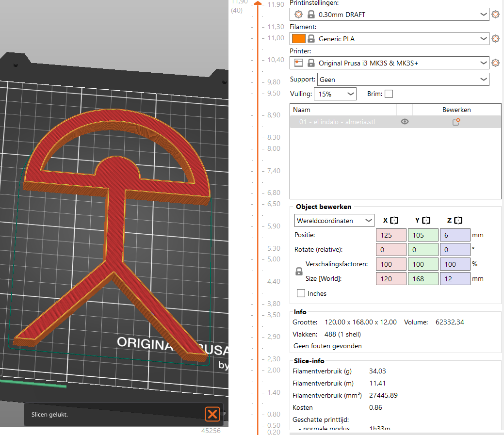Open the Generic PLA filament dropdown

pyautogui.click(x=389, y=38)
